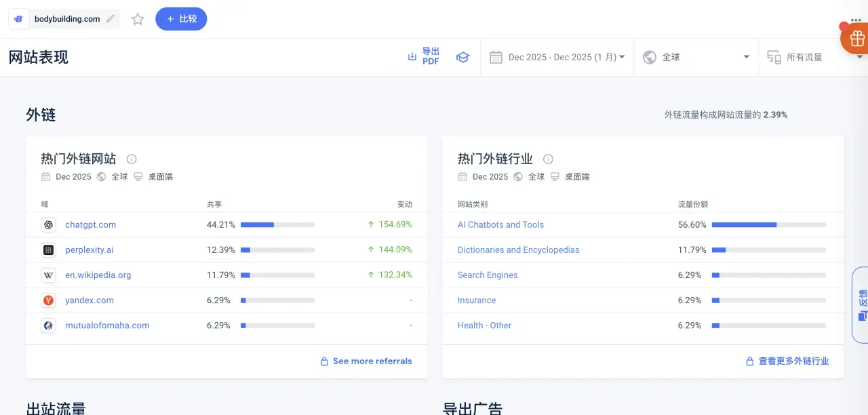Open Dictionaries and Encyclopedias category
Image resolution: width=868 pixels, height=415 pixels.
[519, 250]
